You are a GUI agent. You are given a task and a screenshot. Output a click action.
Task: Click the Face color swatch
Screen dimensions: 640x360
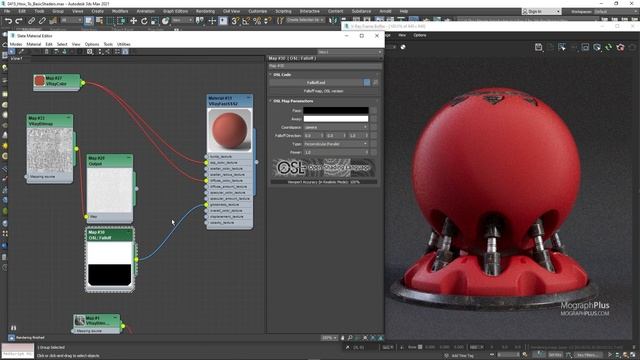point(336,111)
